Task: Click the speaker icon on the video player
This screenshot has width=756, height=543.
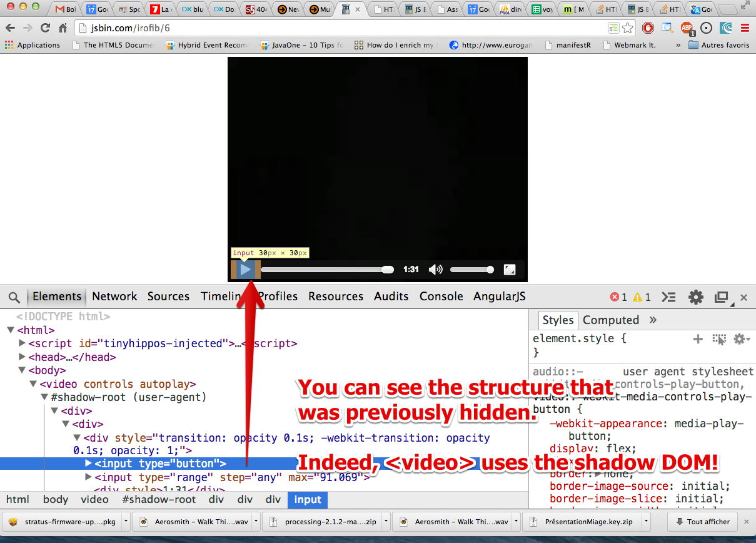Action: pyautogui.click(x=436, y=269)
